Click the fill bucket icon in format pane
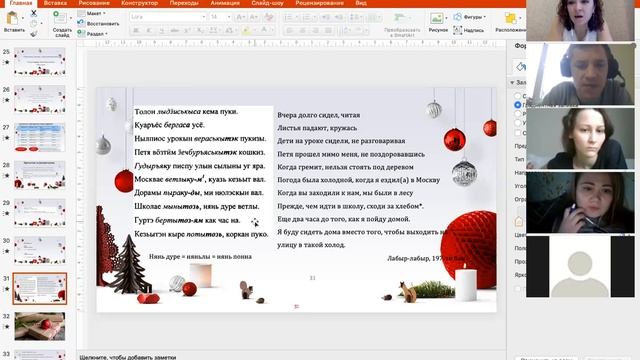 (520, 66)
